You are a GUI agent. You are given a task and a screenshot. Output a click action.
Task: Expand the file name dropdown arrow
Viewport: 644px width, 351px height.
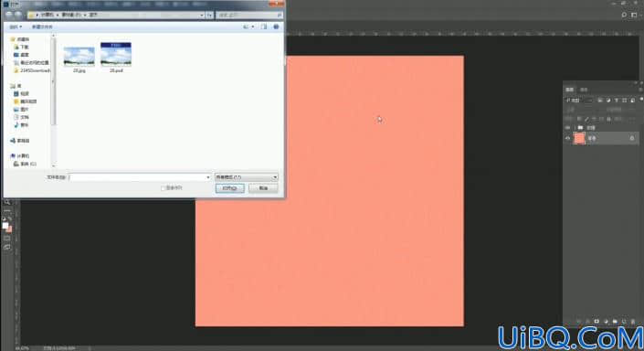click(208, 177)
